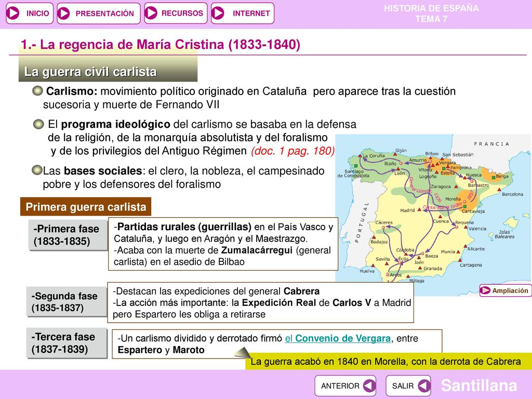Screen dimensions: 532x399
Task: Click the Valencia label on the map
Action: pyautogui.click(x=477, y=229)
